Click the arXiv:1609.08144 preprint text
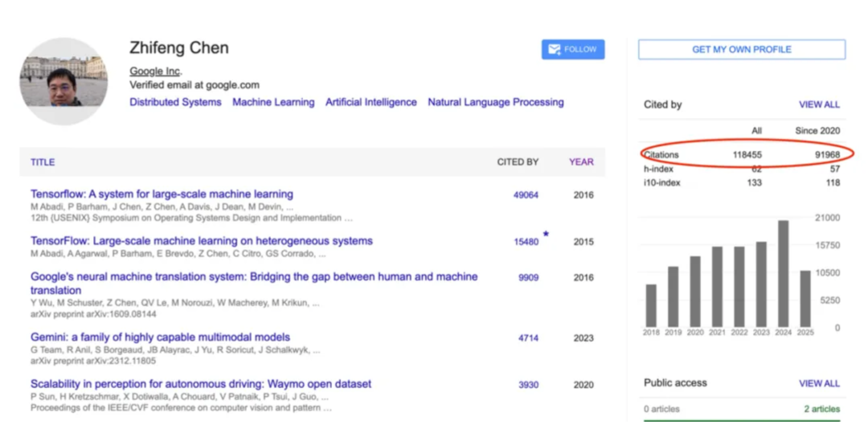868x429 pixels. pos(93,314)
